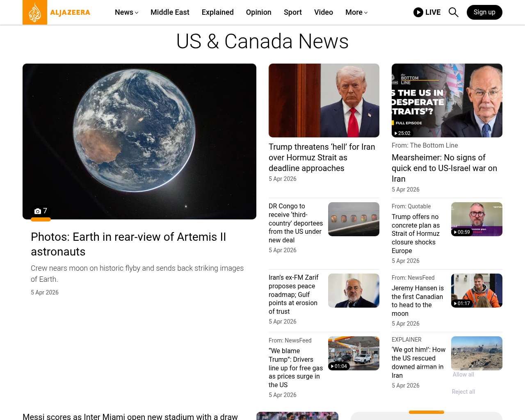525x420 pixels.
Task: Open the search magnifier icon
Action: tap(453, 12)
